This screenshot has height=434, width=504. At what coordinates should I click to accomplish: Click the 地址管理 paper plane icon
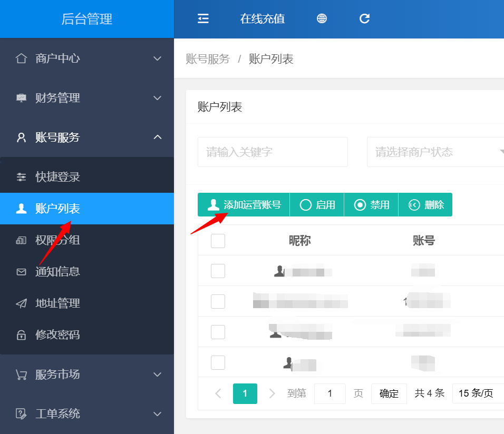pos(21,303)
